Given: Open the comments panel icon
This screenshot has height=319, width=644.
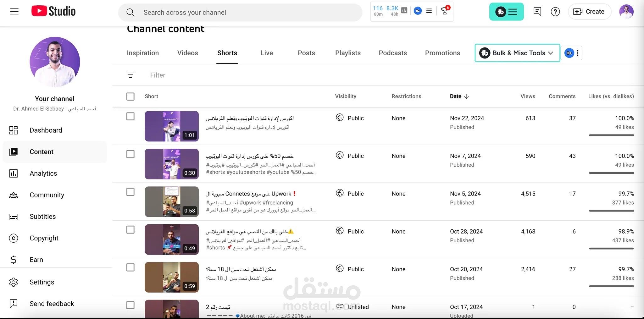Looking at the screenshot, I should pos(537,12).
